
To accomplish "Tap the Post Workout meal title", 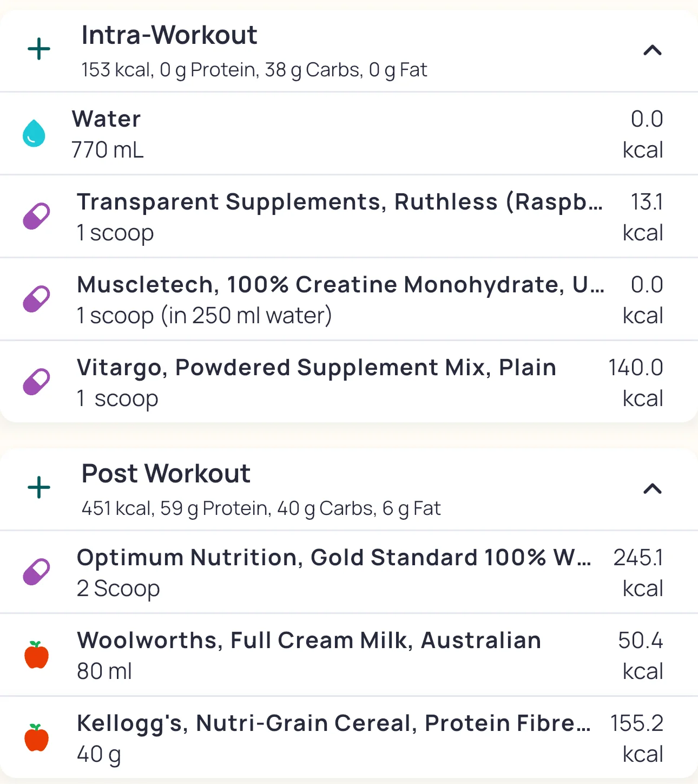I will (x=166, y=474).
